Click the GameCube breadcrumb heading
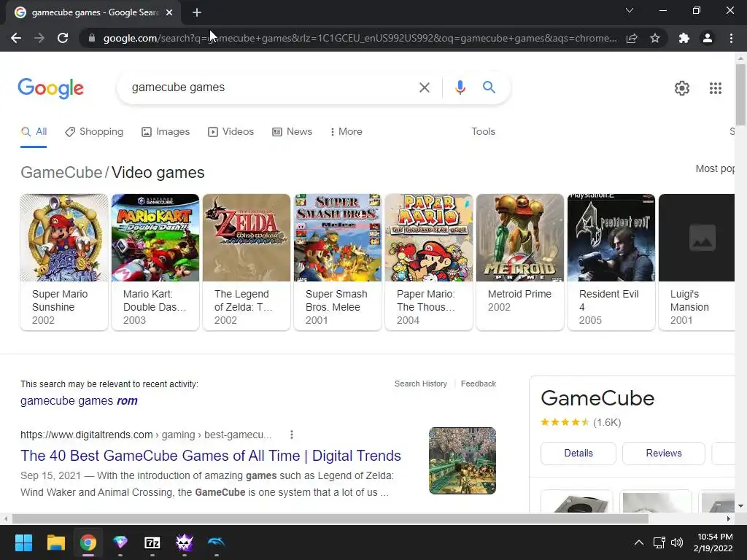This screenshot has width=747, height=560. click(x=61, y=172)
